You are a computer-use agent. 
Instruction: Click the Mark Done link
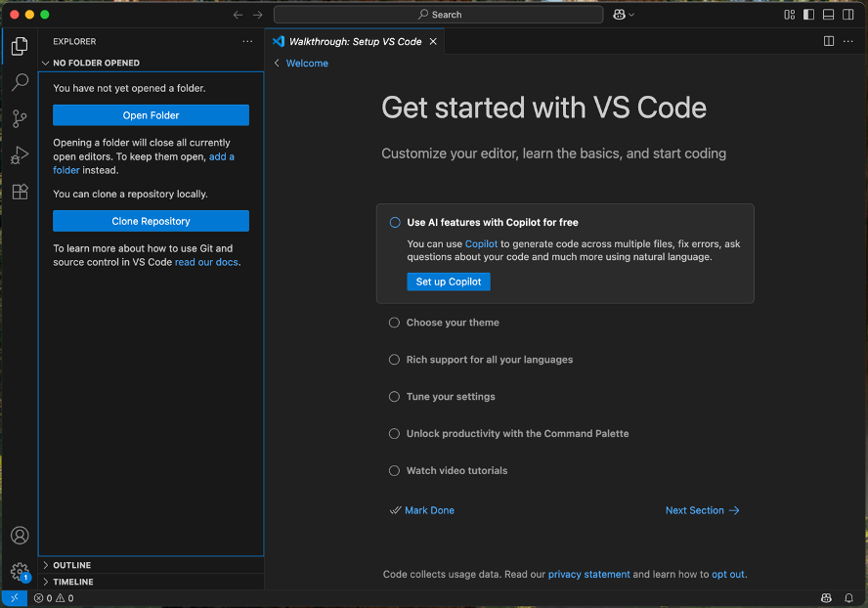(x=429, y=510)
